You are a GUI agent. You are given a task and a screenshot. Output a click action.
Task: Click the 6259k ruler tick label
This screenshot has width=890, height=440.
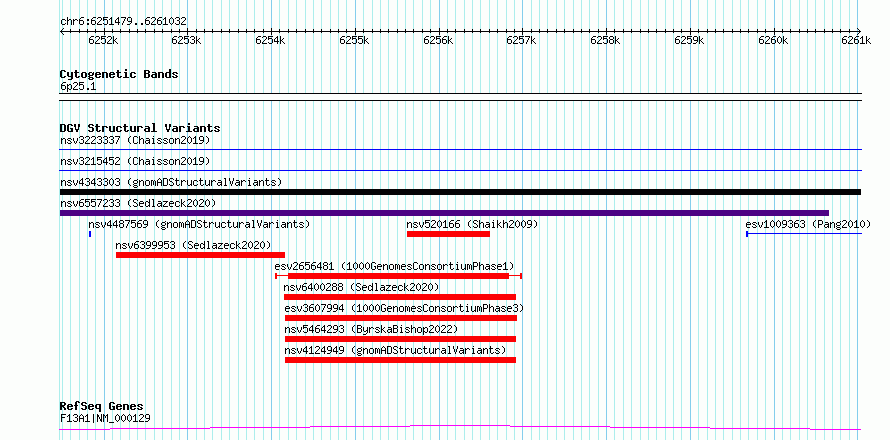tap(689, 40)
